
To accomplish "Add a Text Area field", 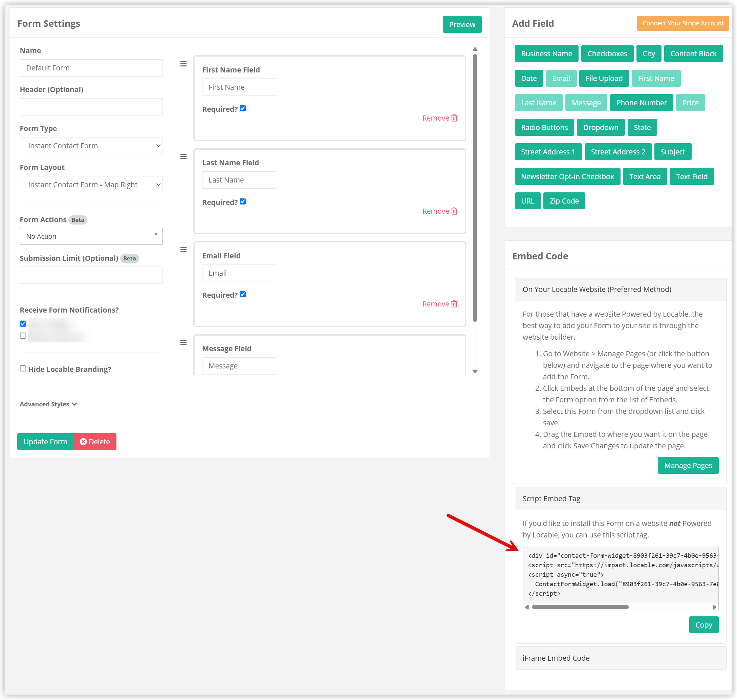I will point(645,176).
